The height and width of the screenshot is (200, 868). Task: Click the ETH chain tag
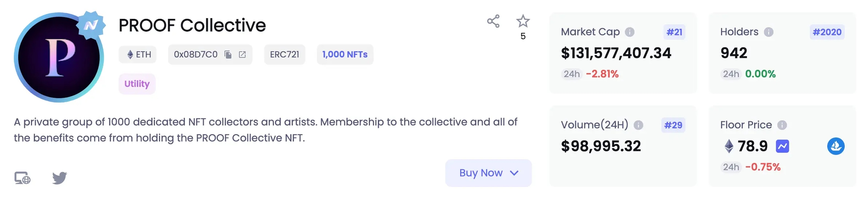click(x=138, y=55)
